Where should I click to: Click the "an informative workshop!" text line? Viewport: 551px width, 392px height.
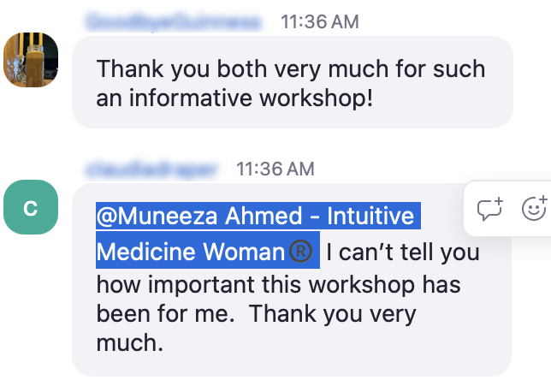pos(234,98)
